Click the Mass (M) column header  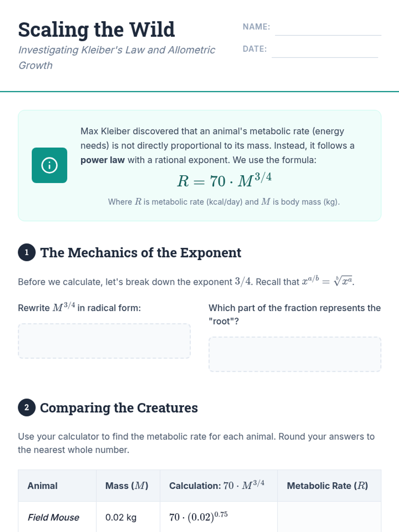pyautogui.click(x=127, y=486)
